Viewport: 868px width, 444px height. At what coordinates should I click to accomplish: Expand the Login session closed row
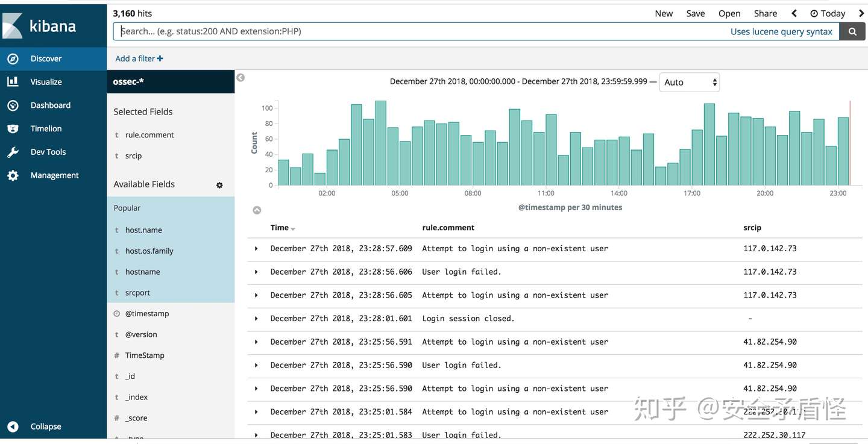[x=256, y=319]
